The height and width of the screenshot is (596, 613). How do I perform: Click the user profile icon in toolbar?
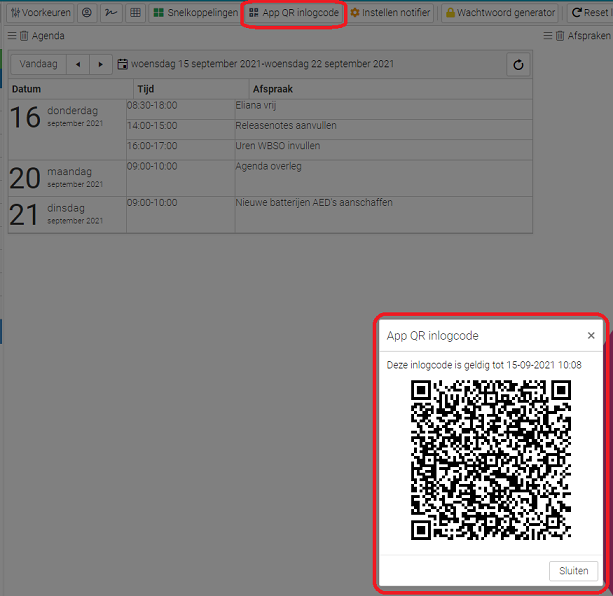coord(87,13)
